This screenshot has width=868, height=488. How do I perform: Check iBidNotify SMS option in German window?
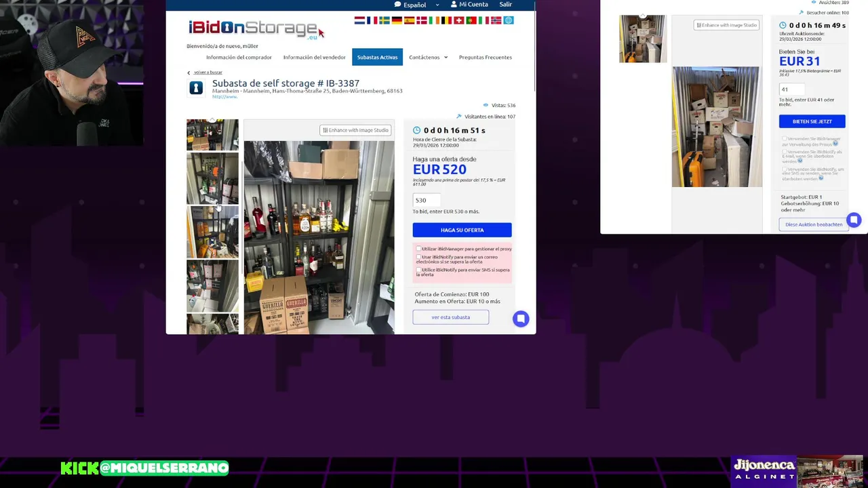coord(785,169)
